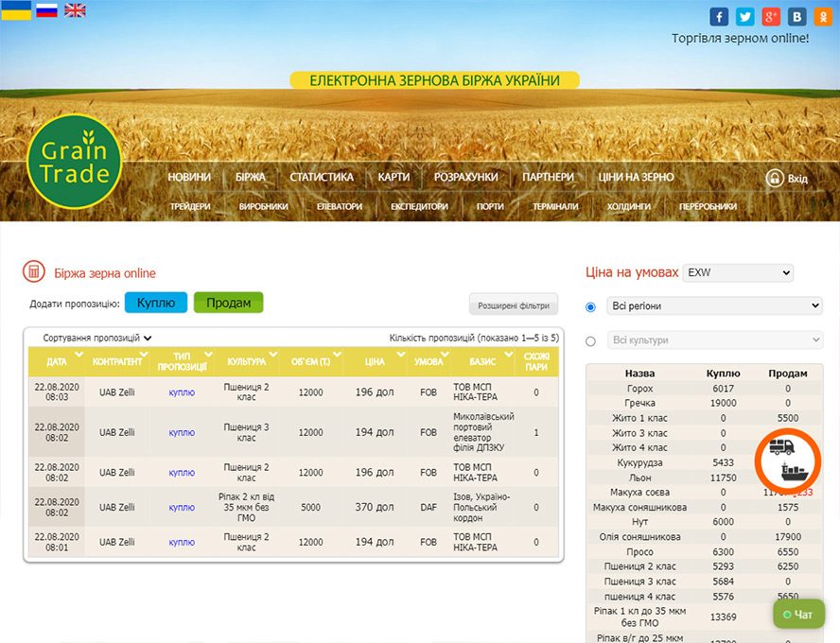Sort table by ОБ'ЄМ (Т.) column arrow
Viewport: 840px width, 643px height.
pyautogui.click(x=337, y=355)
